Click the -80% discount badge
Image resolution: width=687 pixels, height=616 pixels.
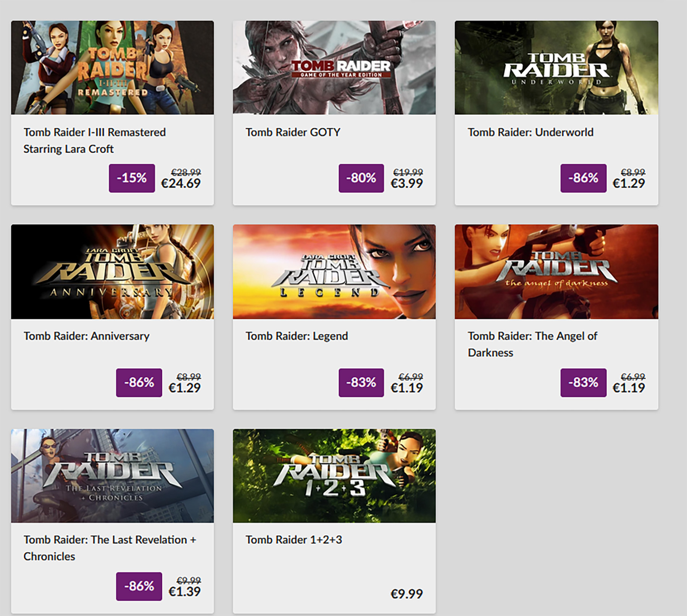coord(361,178)
